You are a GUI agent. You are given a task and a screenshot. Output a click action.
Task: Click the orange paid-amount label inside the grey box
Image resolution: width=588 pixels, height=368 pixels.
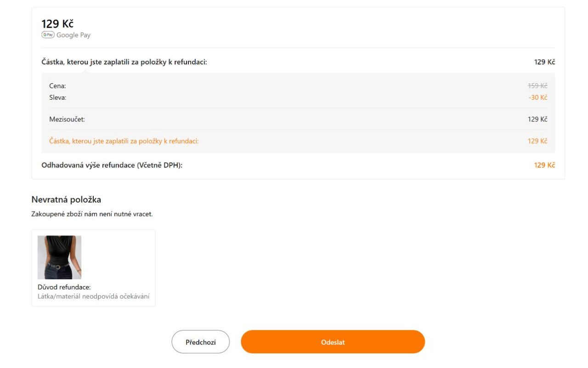124,141
